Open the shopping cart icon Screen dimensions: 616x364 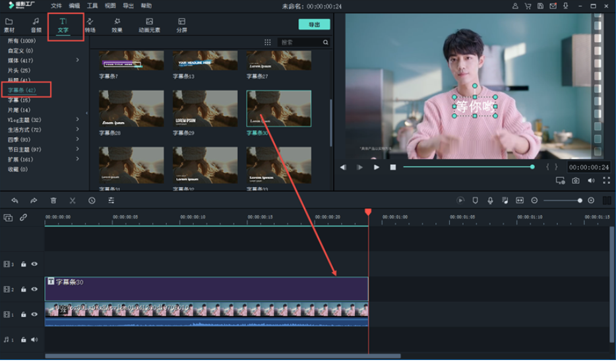click(x=528, y=6)
